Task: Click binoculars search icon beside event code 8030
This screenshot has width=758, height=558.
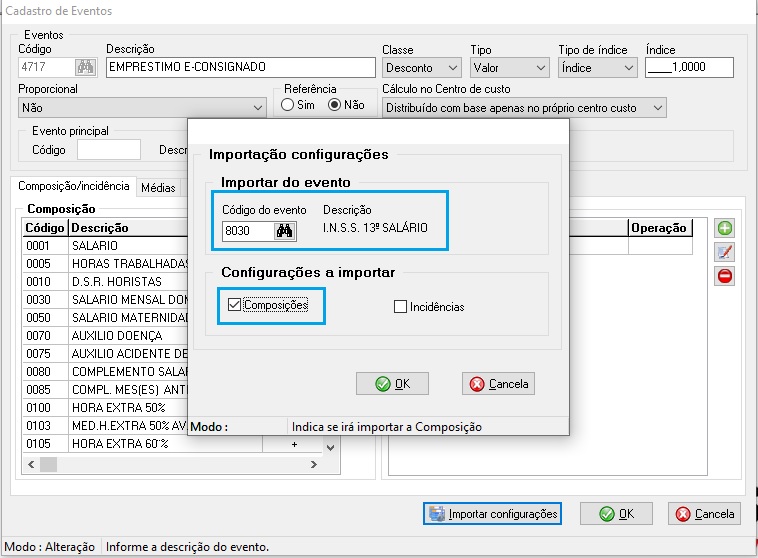Action: [284, 231]
